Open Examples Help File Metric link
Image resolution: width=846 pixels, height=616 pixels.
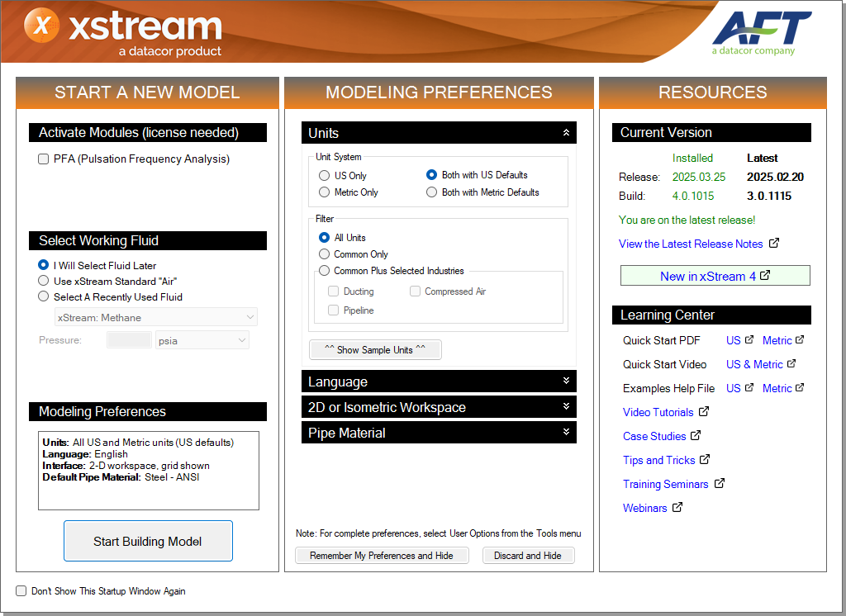tap(777, 388)
